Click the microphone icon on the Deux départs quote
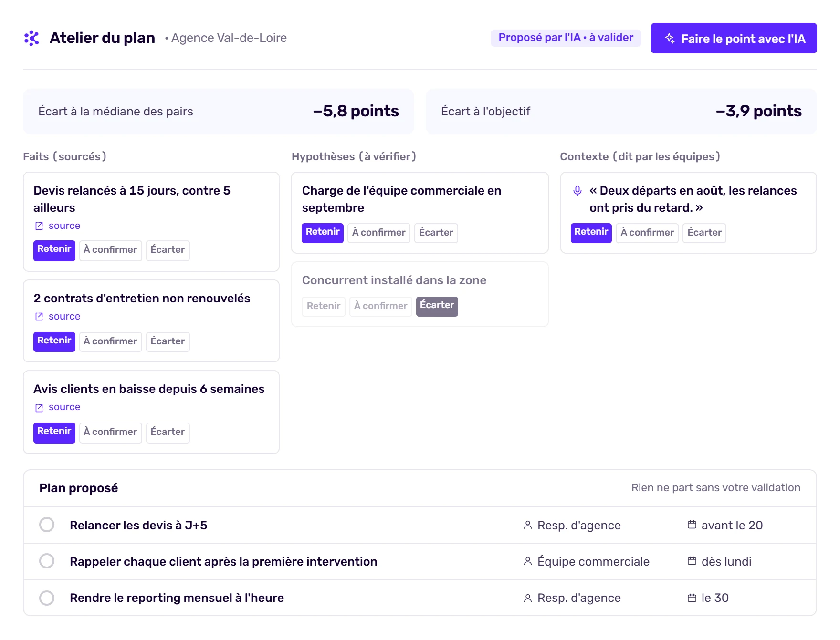This screenshot has height=640, width=840. [x=577, y=191]
